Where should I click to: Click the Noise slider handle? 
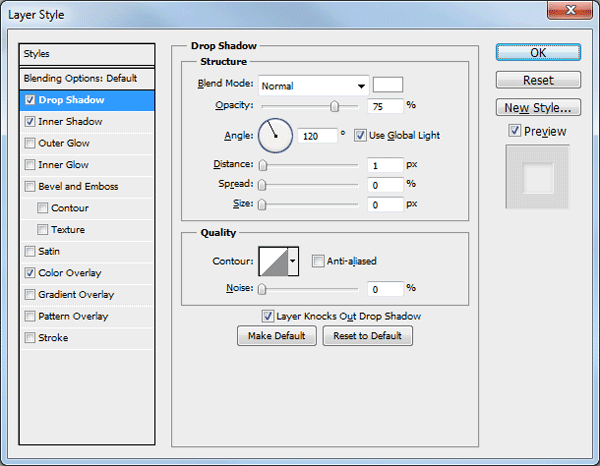pos(262,289)
